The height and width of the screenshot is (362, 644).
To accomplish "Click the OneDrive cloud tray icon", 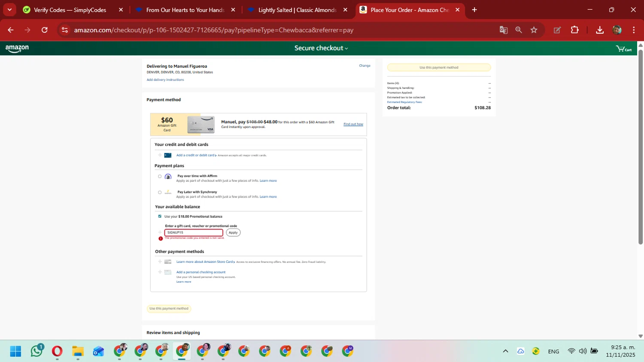I will (x=520, y=351).
